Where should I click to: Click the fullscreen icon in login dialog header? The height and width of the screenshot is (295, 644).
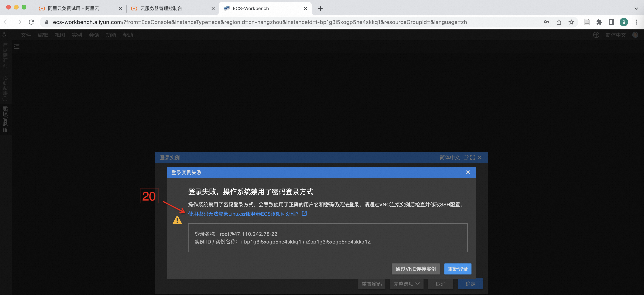472,157
